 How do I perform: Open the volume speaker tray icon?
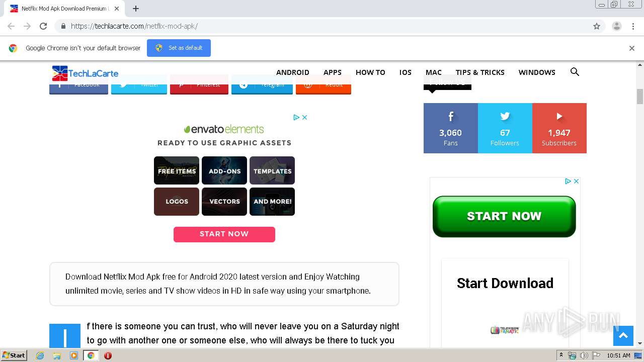[x=584, y=355]
